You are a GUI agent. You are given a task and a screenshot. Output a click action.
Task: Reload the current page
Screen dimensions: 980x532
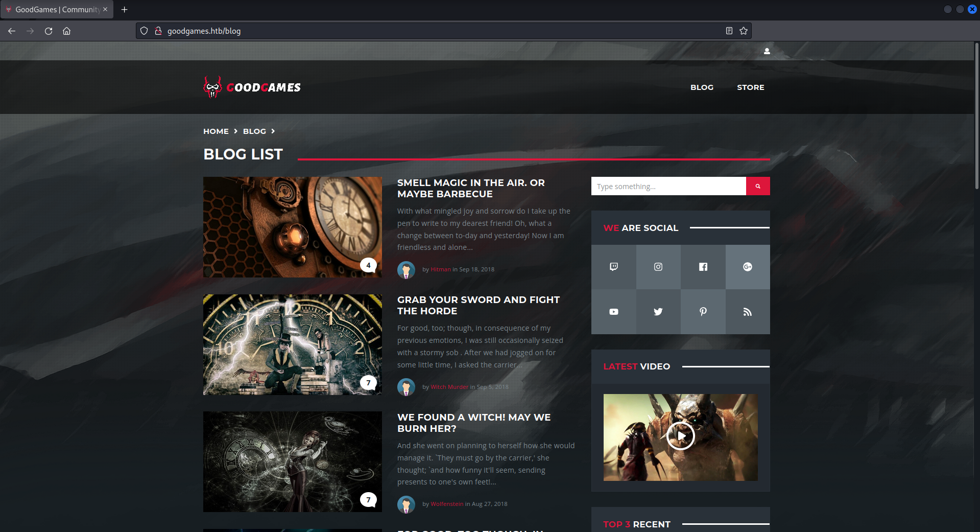[x=49, y=31]
